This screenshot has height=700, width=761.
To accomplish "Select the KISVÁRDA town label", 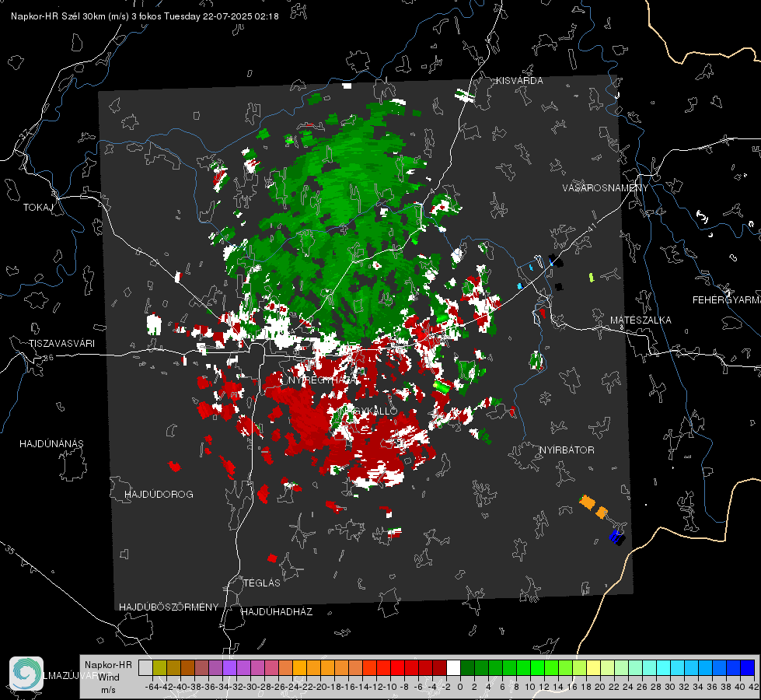I will pyautogui.click(x=519, y=81).
